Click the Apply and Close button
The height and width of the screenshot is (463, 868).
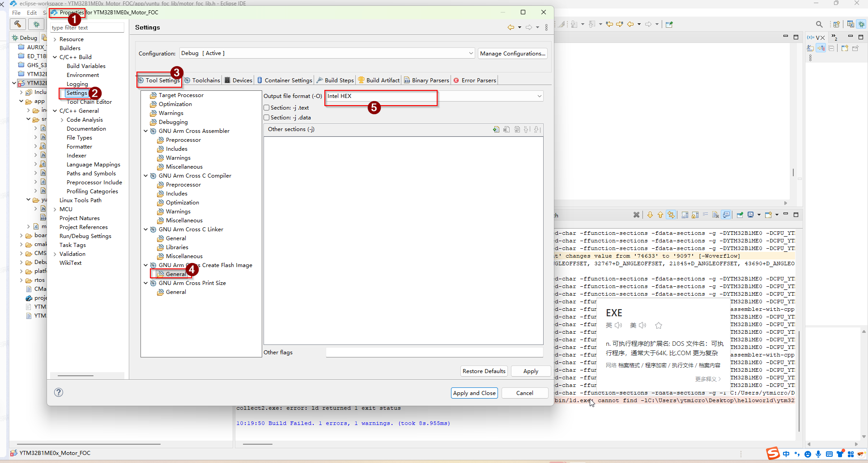click(x=474, y=393)
